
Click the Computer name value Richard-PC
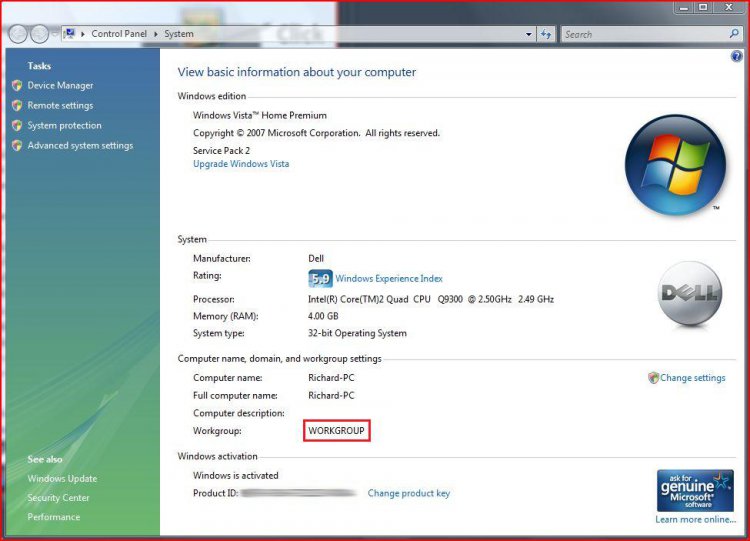click(331, 378)
